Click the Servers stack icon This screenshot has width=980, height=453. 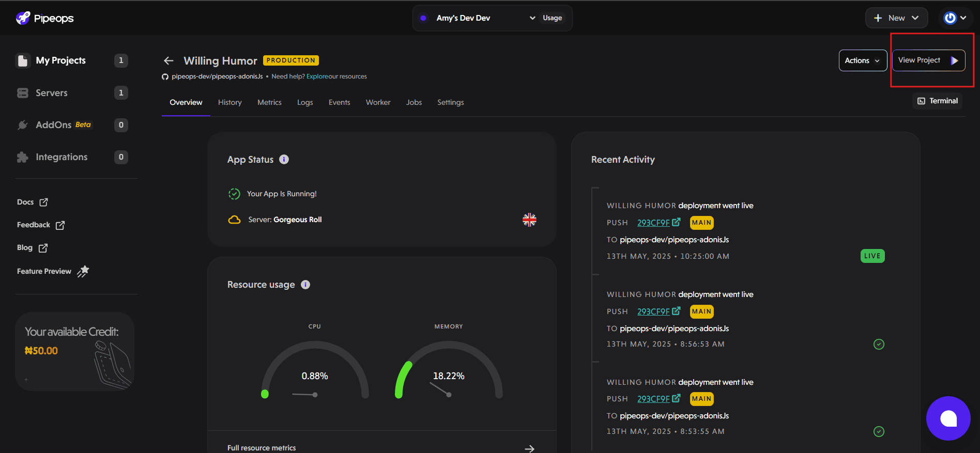(x=23, y=93)
